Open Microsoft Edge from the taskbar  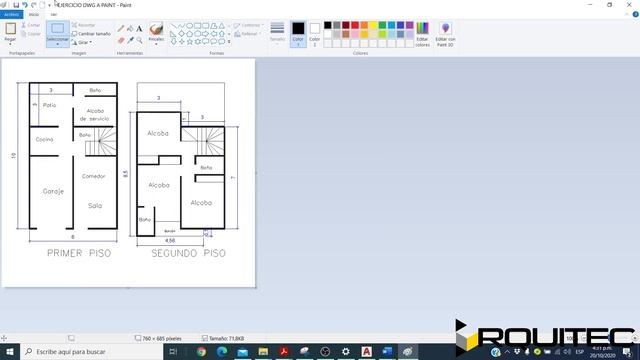(x=222, y=351)
